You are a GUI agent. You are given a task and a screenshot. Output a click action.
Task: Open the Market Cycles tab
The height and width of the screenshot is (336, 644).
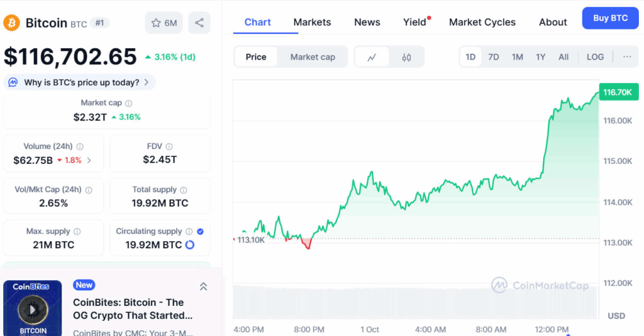[x=482, y=22]
